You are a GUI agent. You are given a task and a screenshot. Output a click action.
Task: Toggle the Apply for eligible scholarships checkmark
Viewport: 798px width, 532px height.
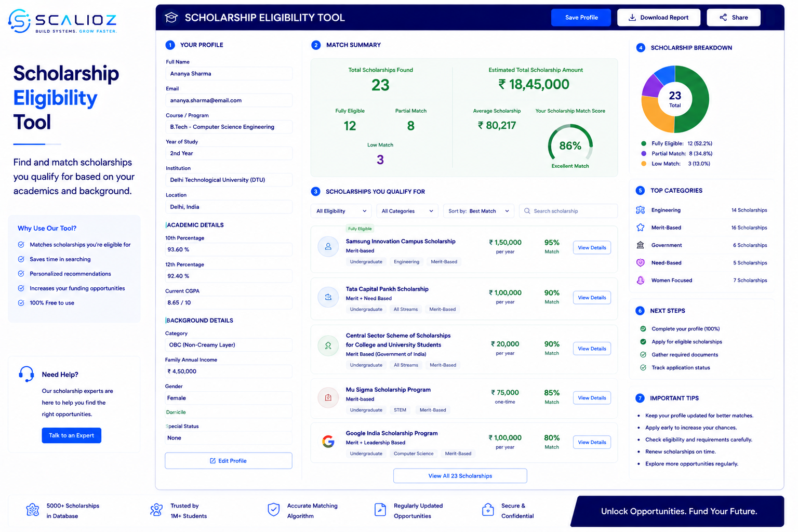coord(643,342)
